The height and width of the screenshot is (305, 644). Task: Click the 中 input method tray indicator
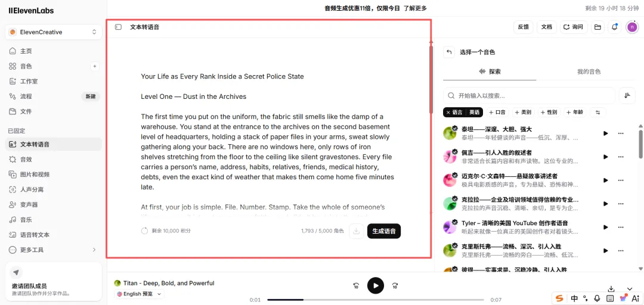(x=575, y=298)
